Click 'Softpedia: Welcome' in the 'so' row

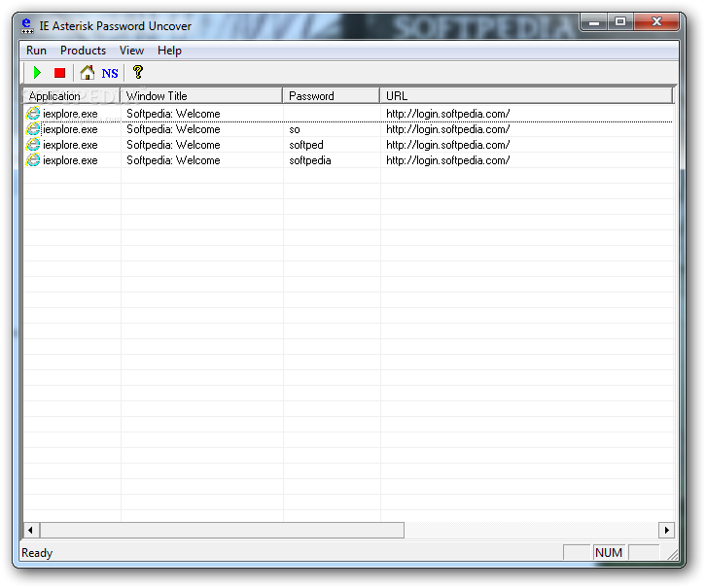tap(173, 129)
